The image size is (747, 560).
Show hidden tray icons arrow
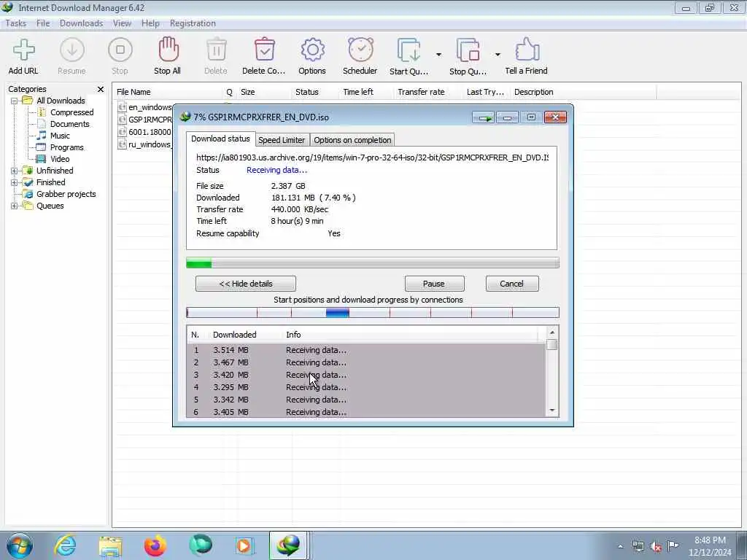(620, 547)
